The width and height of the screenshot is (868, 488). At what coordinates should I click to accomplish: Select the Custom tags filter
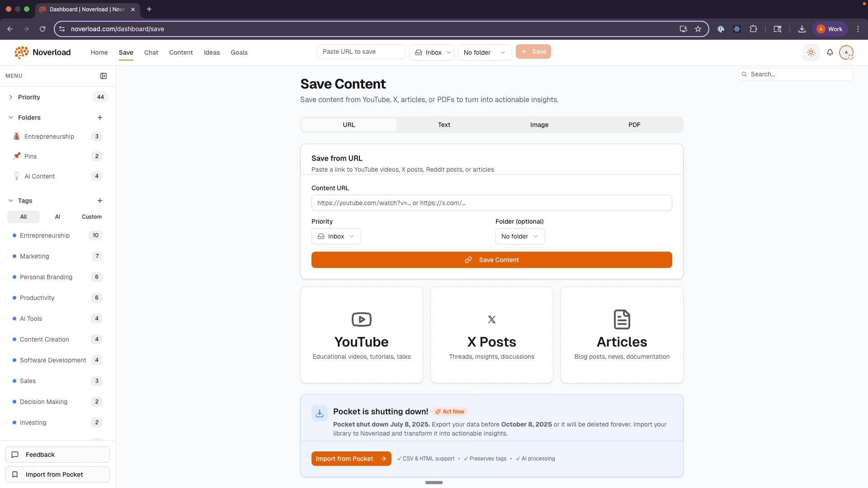click(91, 217)
